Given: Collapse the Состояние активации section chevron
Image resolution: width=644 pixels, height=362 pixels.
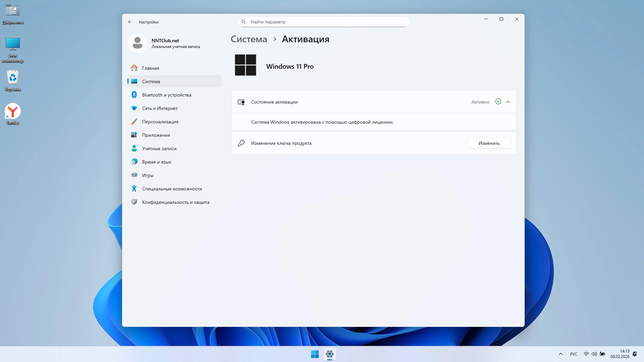Looking at the screenshot, I should (508, 102).
